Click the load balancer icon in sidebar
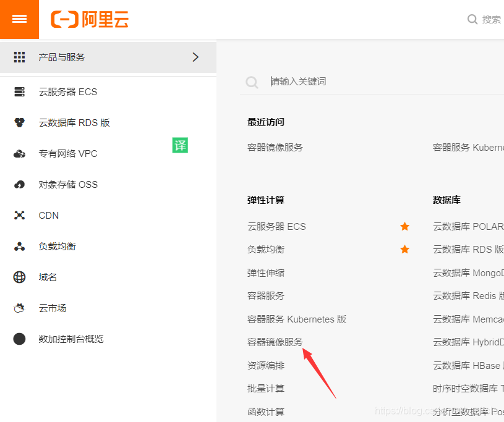504x422 pixels. (19, 247)
